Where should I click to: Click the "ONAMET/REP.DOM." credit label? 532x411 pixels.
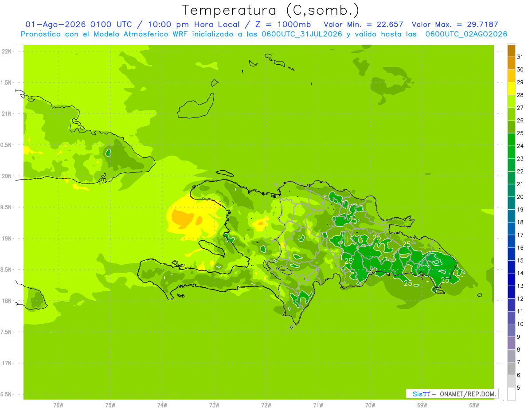(x=468, y=394)
